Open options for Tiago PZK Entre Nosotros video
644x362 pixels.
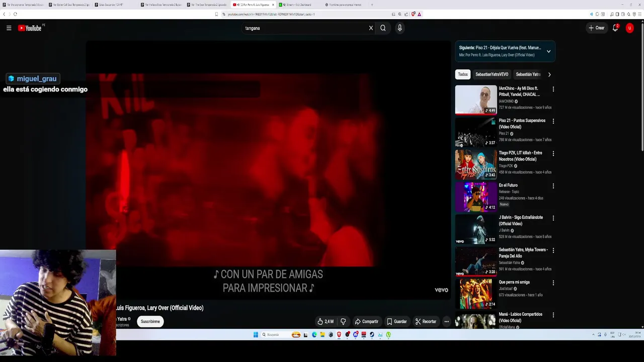553,153
